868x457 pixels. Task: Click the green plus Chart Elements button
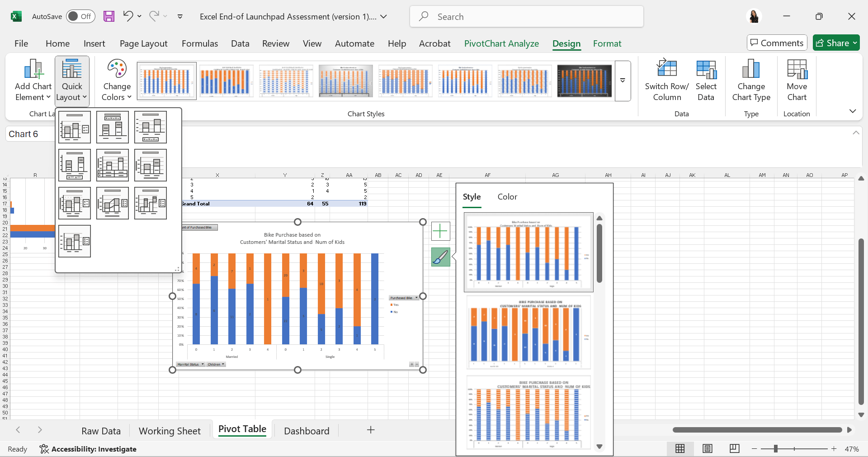(440, 231)
